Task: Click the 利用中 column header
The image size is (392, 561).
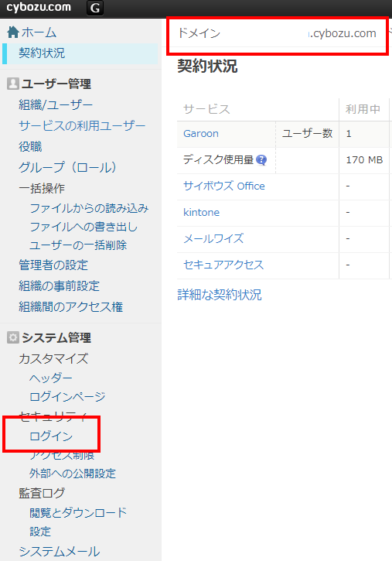Action: pos(363,109)
